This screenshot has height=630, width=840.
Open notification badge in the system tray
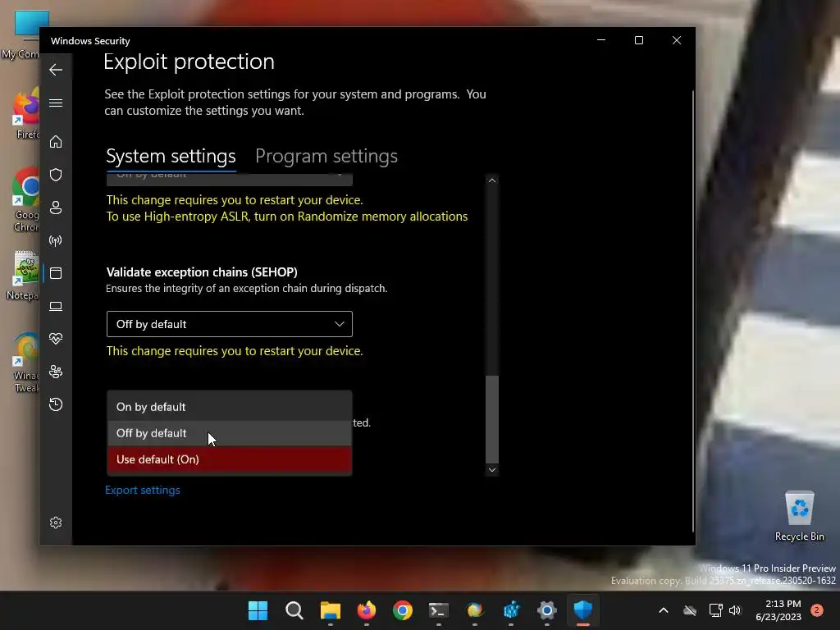[817, 610]
